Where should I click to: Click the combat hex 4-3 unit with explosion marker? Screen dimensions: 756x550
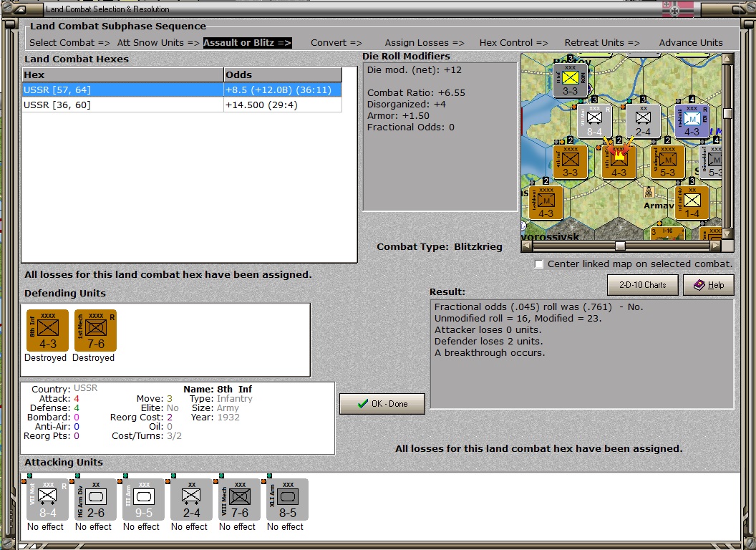[x=619, y=162]
